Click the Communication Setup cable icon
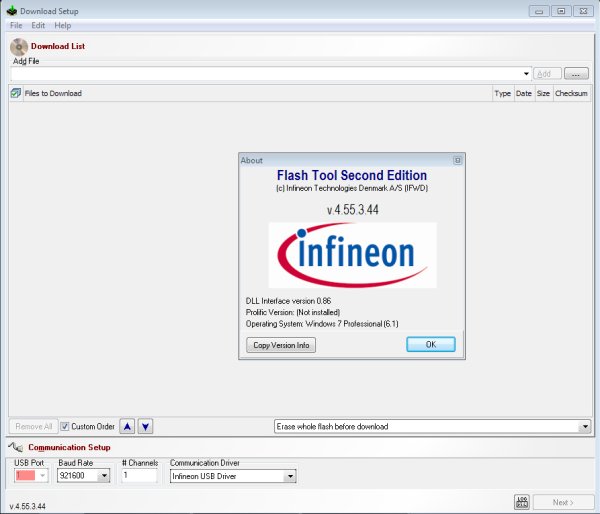This screenshot has height=514, width=600. [16, 447]
